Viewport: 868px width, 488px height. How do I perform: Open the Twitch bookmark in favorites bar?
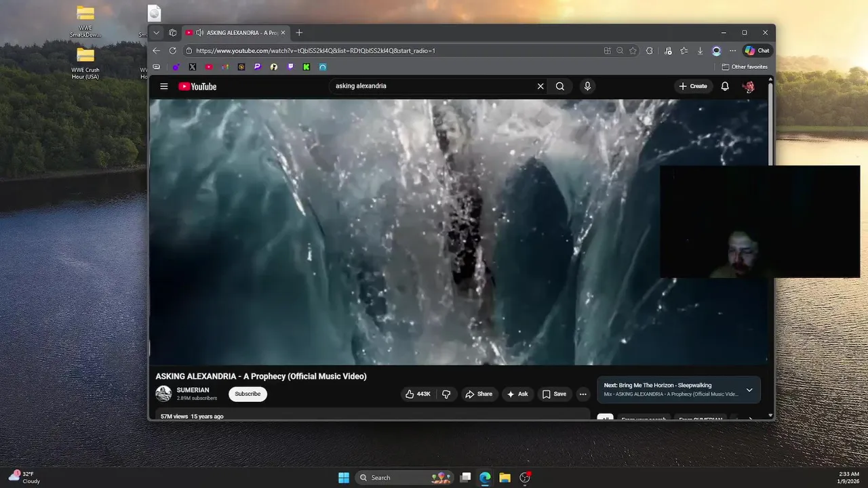[x=290, y=67]
